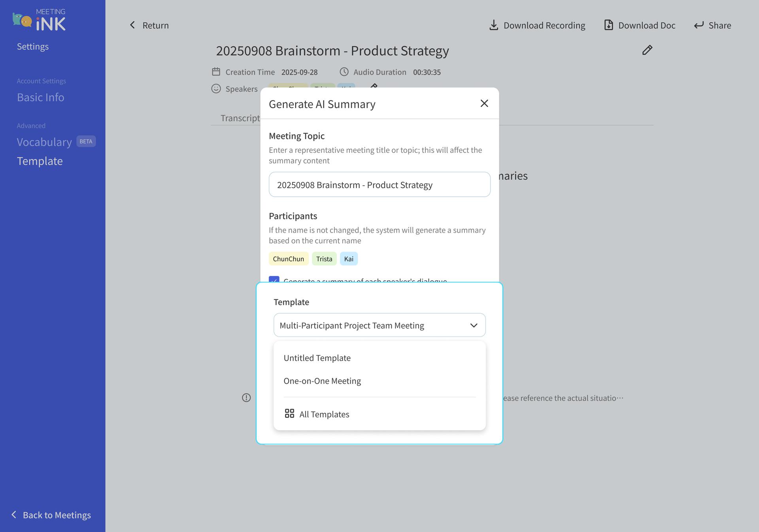759x532 pixels.
Task: Open the Template dropdown selector
Action: coord(379,325)
